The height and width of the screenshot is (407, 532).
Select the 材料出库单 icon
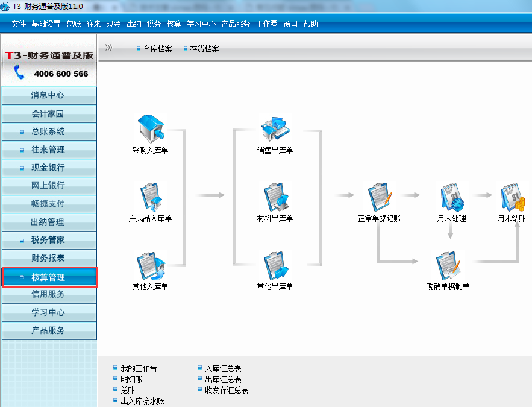tap(275, 198)
